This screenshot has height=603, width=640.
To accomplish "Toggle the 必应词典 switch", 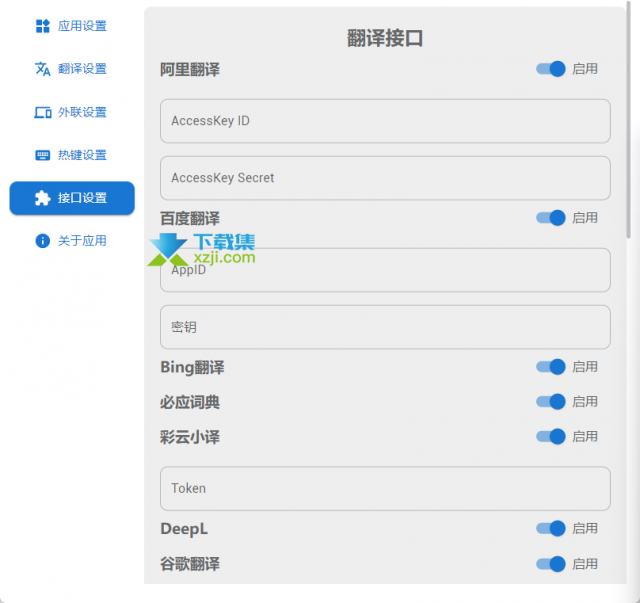I will pyautogui.click(x=551, y=402).
